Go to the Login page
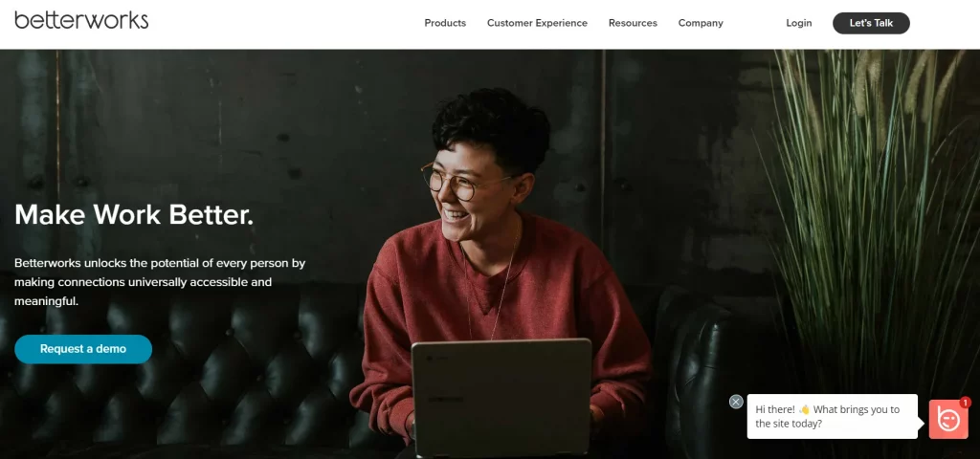The width and height of the screenshot is (980, 459). click(799, 23)
